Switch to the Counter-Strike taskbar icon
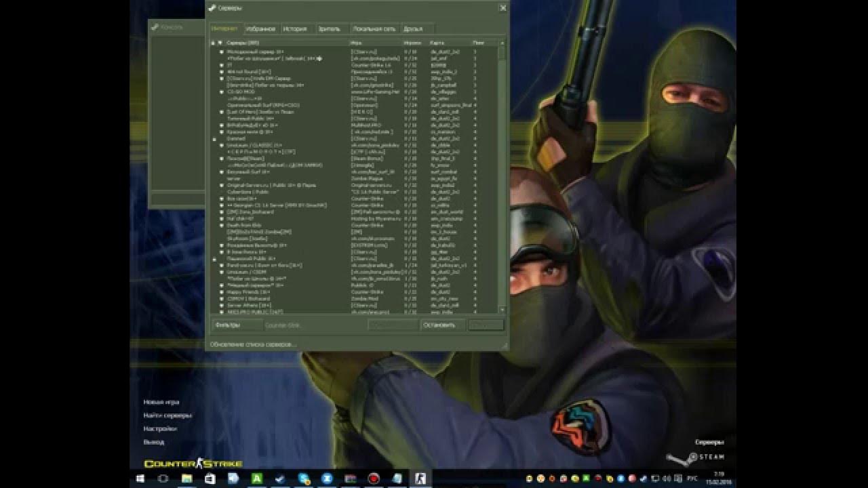The height and width of the screenshot is (488, 868). pyautogui.click(x=420, y=478)
